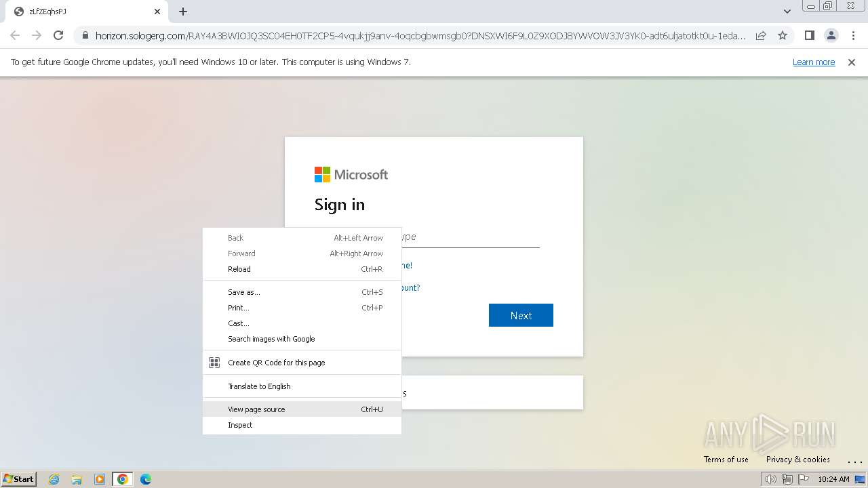Launch Internet Explorer from taskbar

[54, 479]
